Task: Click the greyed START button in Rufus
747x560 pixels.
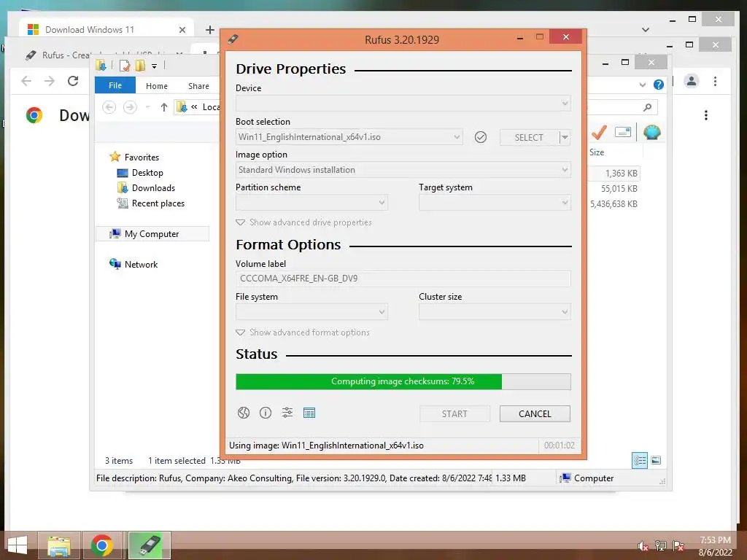Action: pos(454,414)
